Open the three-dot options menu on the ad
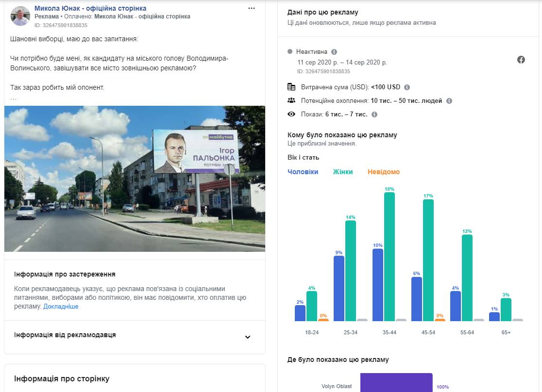The image size is (542, 392). 251,9
